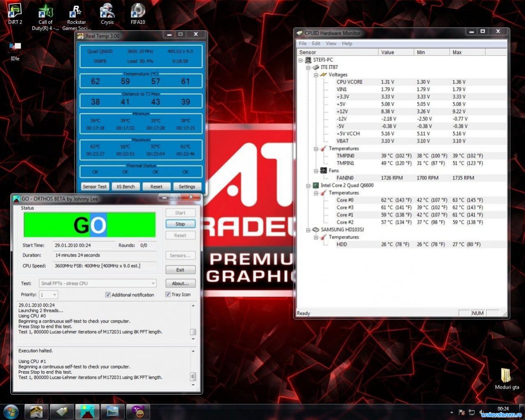Click Reset in Real Temp
This screenshot has height=420, width=525.
coord(156,187)
